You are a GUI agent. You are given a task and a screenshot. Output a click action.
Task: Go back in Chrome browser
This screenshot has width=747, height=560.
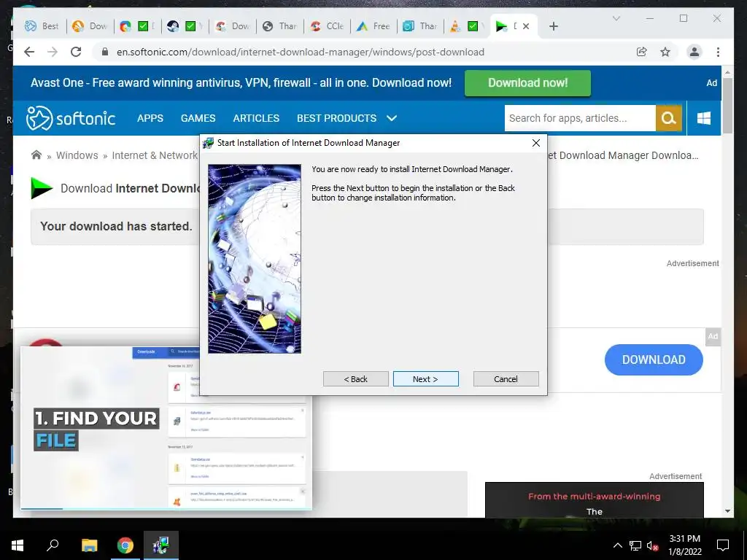click(29, 52)
